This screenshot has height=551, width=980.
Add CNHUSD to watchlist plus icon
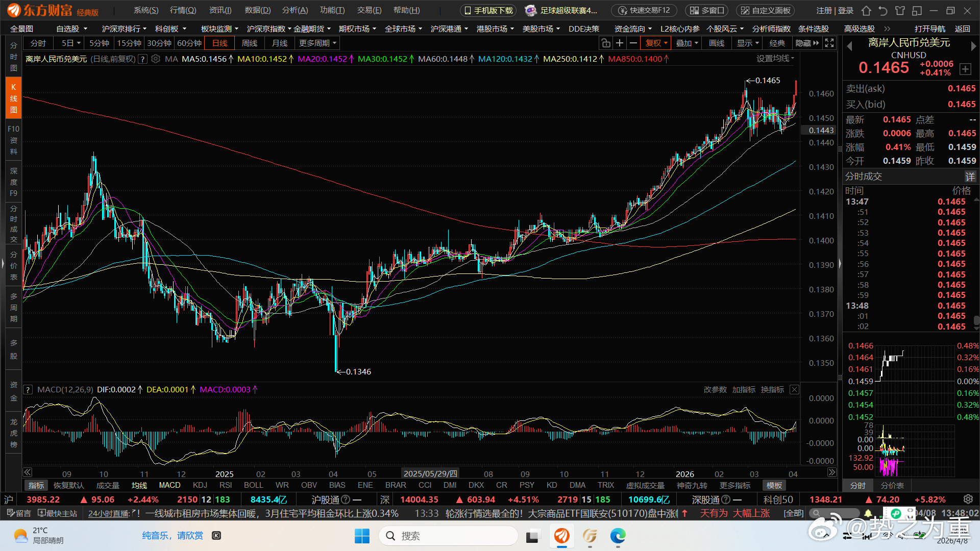tap(965, 69)
